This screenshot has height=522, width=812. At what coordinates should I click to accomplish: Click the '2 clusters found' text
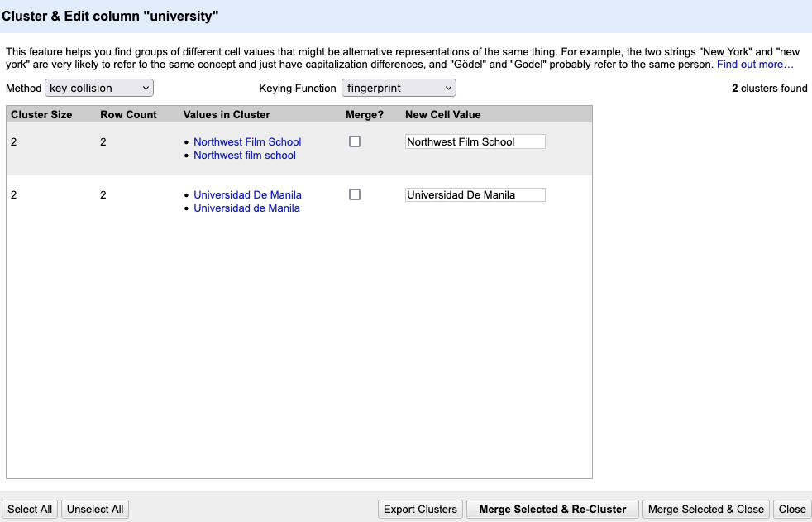click(770, 88)
